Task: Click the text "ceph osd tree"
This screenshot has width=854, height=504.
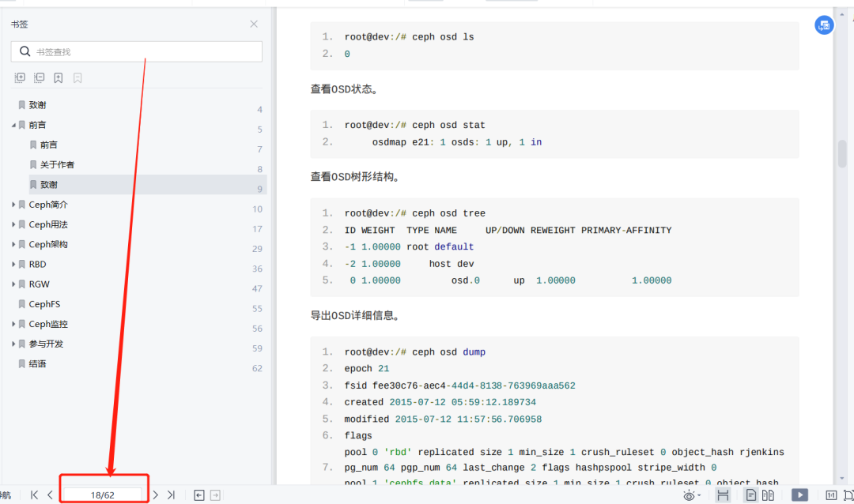Action: click(448, 213)
